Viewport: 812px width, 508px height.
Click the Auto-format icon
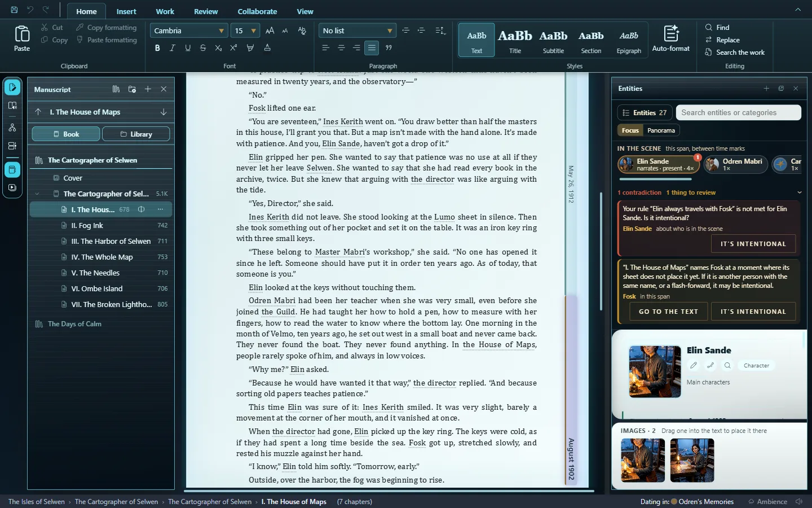click(x=670, y=34)
